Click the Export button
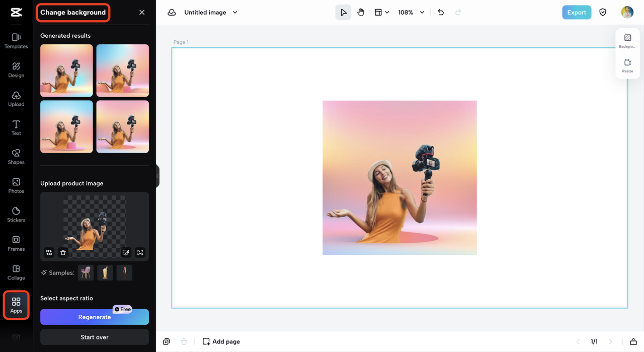This screenshot has width=644, height=352. (577, 12)
